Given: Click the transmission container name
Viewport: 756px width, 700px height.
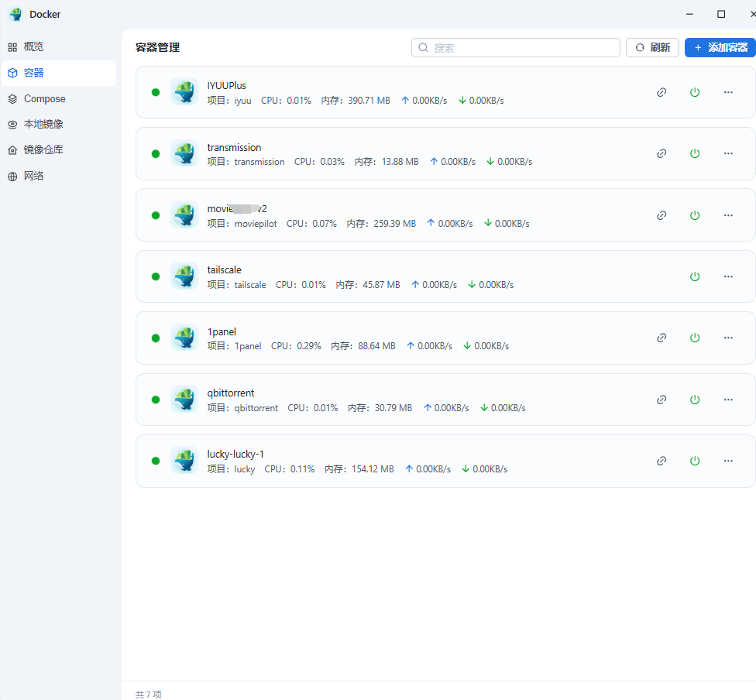Looking at the screenshot, I should pyautogui.click(x=235, y=147).
